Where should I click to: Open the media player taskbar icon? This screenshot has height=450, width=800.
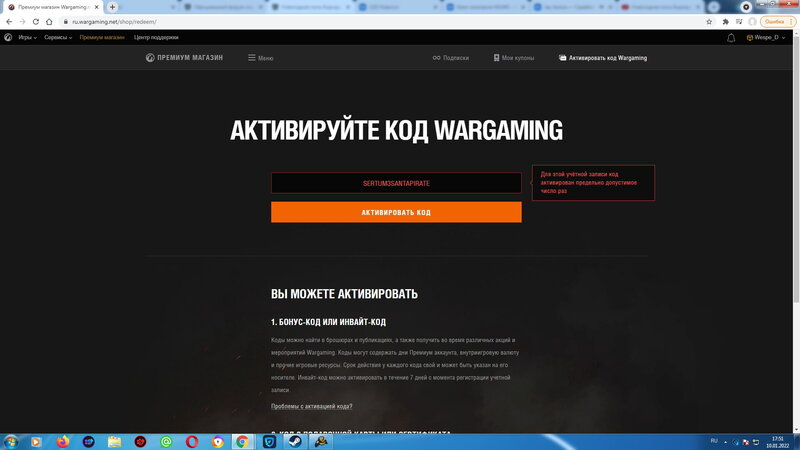point(35,442)
